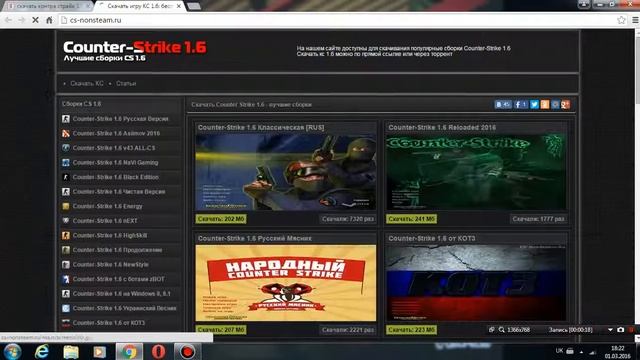Share via the Mail.ru @ icon

[555, 104]
